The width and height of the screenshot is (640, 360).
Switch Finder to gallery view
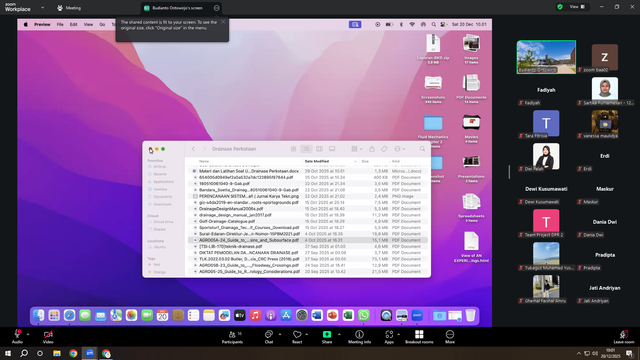coord(332,149)
